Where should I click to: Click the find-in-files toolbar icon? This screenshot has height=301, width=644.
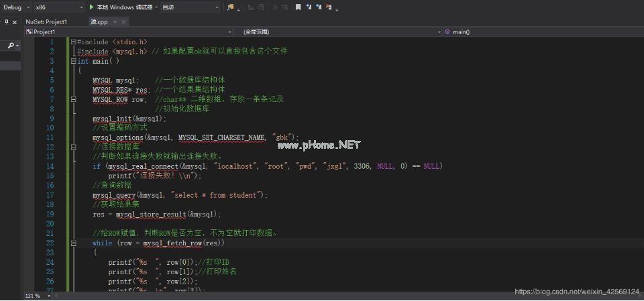[x=231, y=7]
